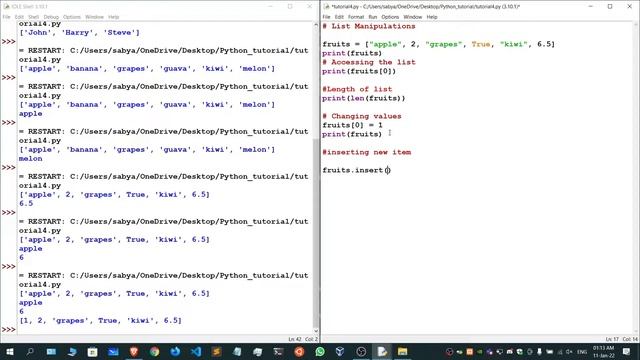The image size is (640, 360).
Task: Open taskbar search magnifier
Action: click(x=30, y=351)
